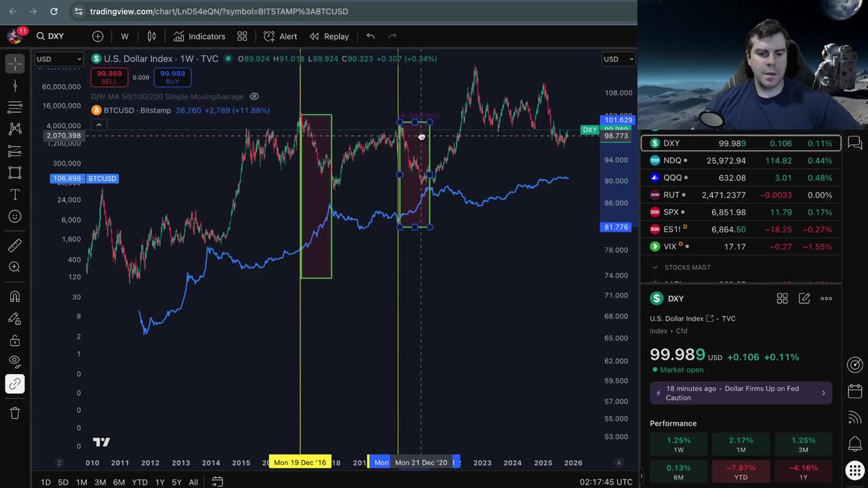Toggle magnet mode for drawings

[x=15, y=296]
